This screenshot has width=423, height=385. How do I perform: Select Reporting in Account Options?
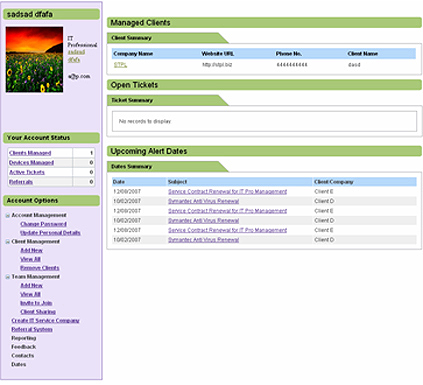pos(24,338)
